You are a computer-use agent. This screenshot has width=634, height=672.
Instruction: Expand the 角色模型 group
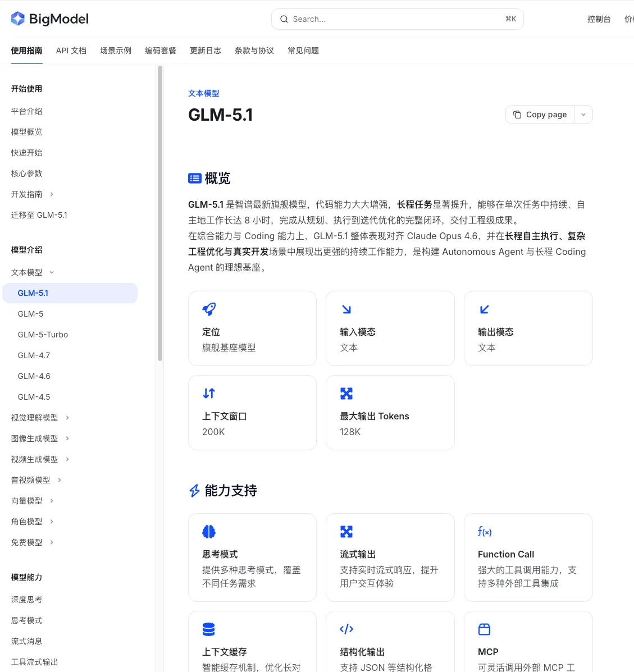[x=52, y=522]
